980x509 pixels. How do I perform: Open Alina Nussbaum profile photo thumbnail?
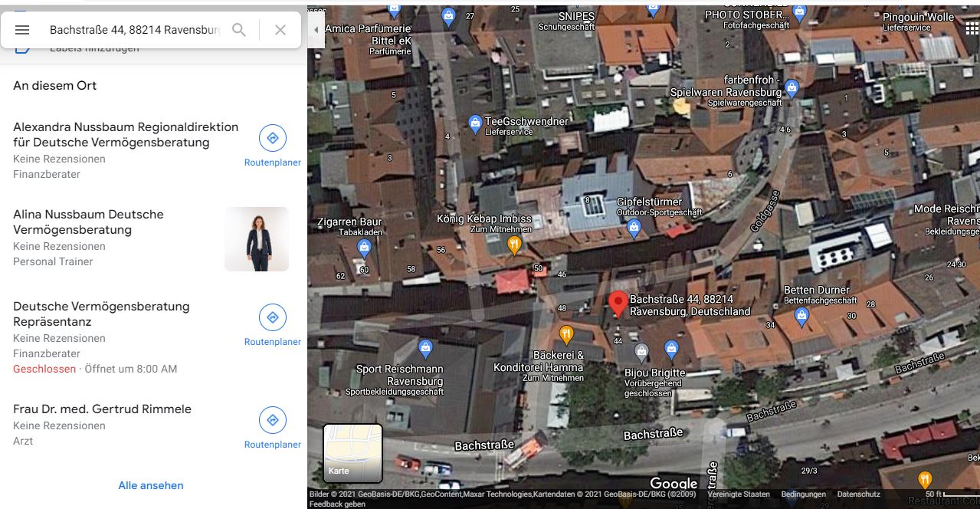click(257, 239)
